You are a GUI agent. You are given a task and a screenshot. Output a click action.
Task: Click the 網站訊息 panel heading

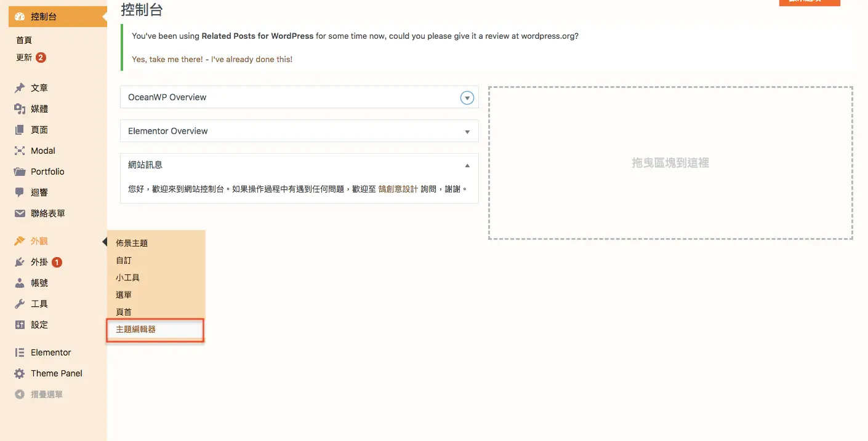point(145,165)
